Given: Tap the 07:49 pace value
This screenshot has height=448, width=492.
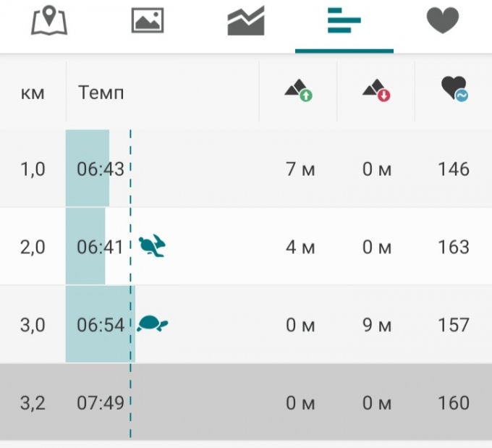Looking at the screenshot, I should 101,402.
